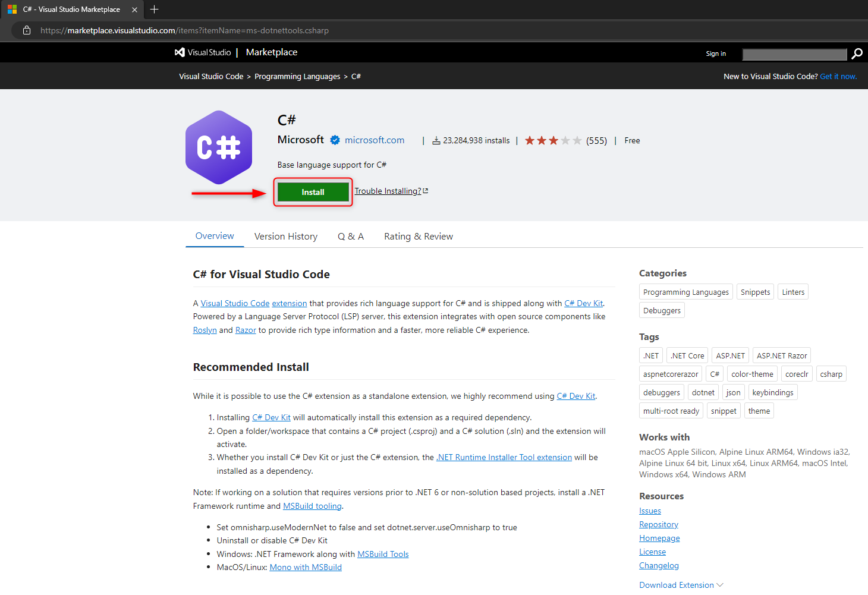
Task: Click the json tag
Action: 734,392
